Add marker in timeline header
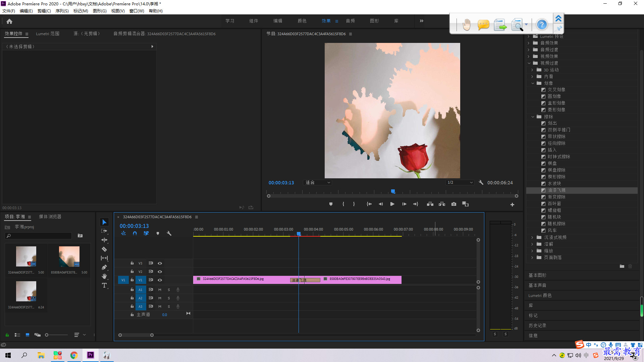644x362 pixels. [158, 233]
